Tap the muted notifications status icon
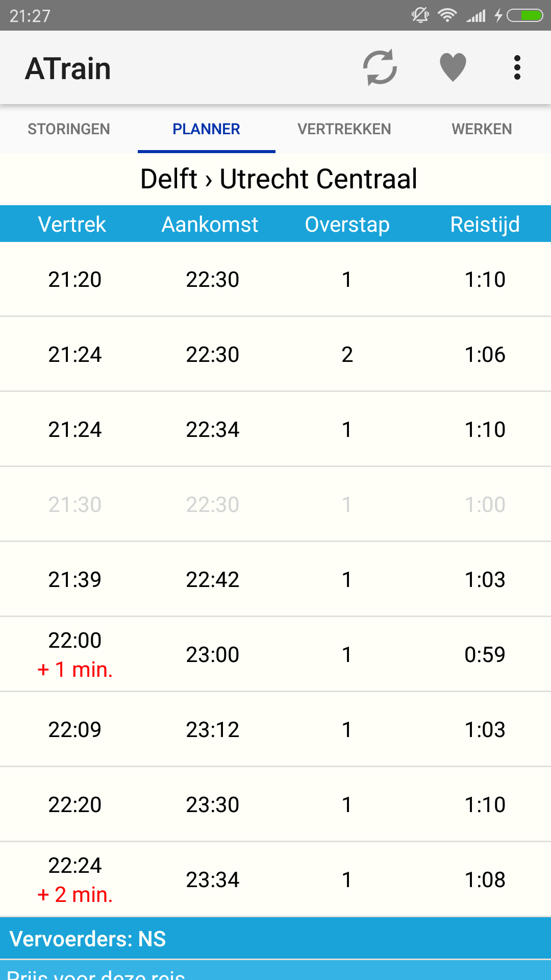The width and height of the screenshot is (551, 980). [x=420, y=15]
